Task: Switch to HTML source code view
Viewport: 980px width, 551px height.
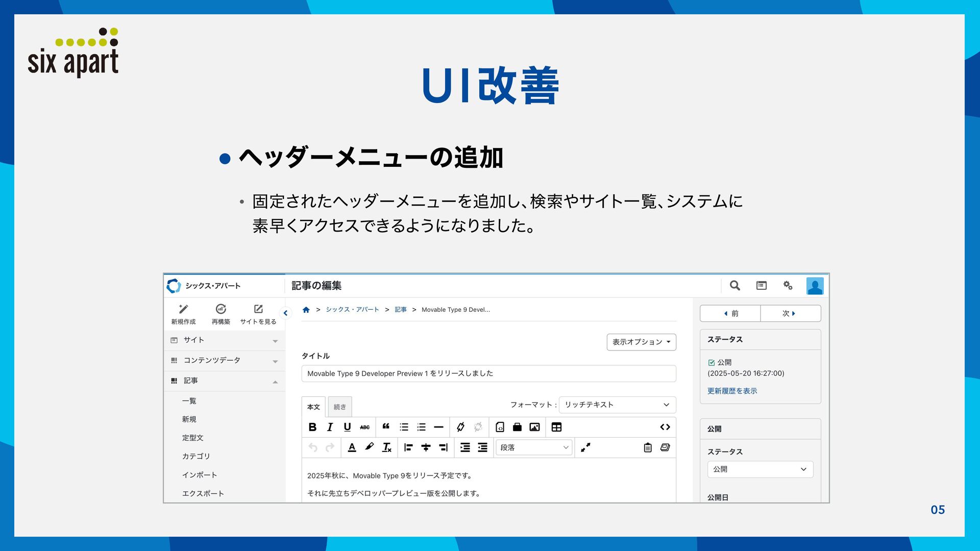Action: pos(665,427)
